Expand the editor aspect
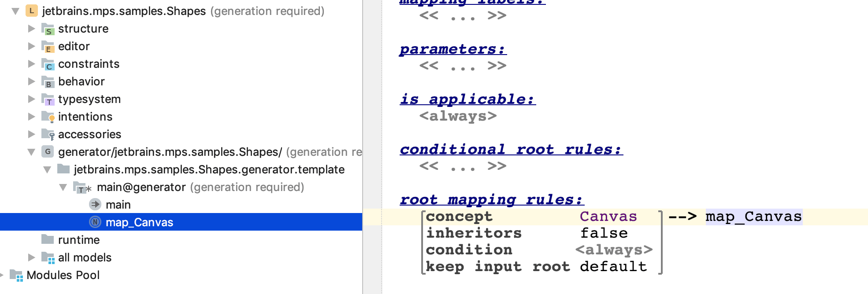Image resolution: width=868 pixels, height=294 pixels. pyautogui.click(x=31, y=46)
